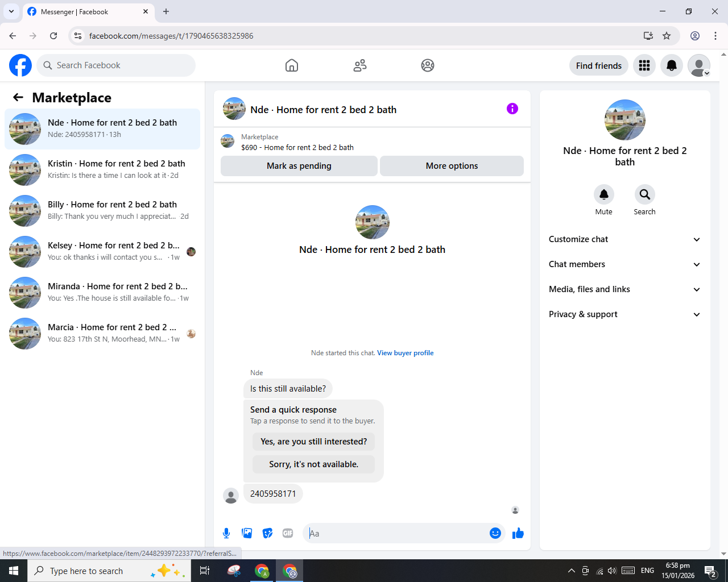Click Mark as pending button
The height and width of the screenshot is (582, 728).
tap(299, 166)
